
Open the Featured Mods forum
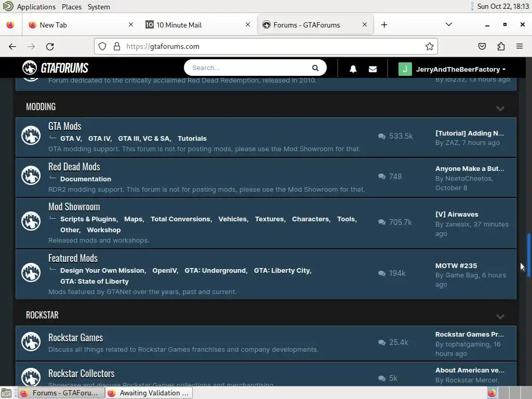coord(73,258)
